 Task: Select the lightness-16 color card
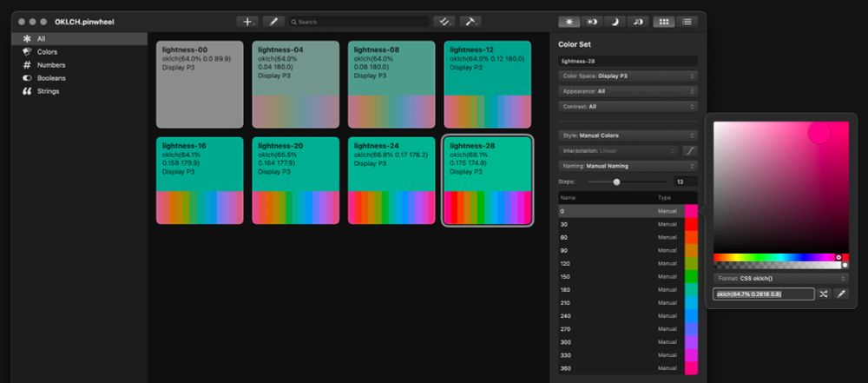coord(200,181)
